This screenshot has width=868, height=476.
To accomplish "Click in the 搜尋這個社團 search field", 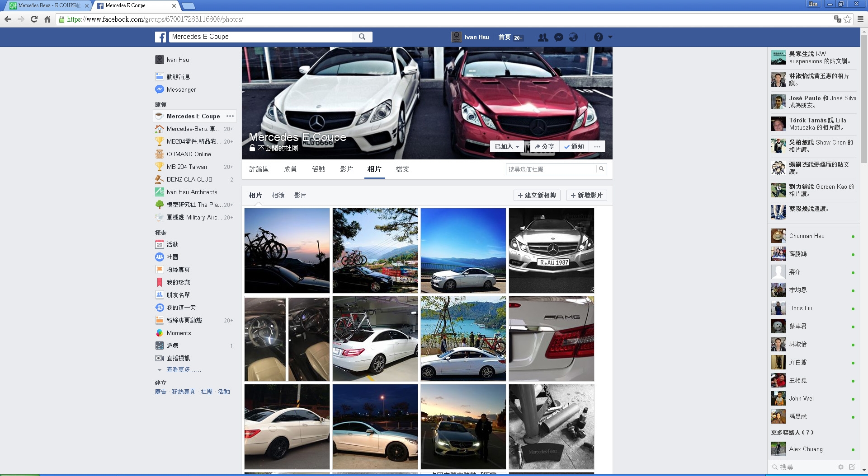I will pyautogui.click(x=551, y=169).
